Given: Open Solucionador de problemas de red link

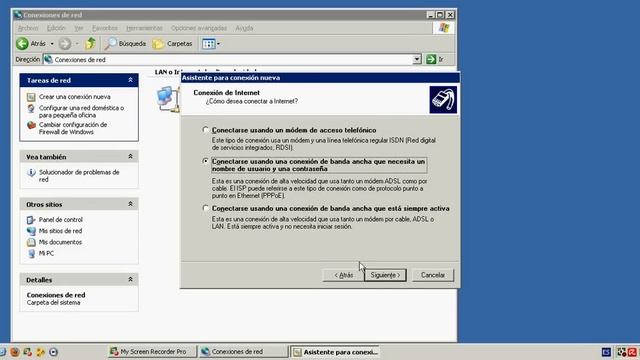Looking at the screenshot, I should point(79,176).
